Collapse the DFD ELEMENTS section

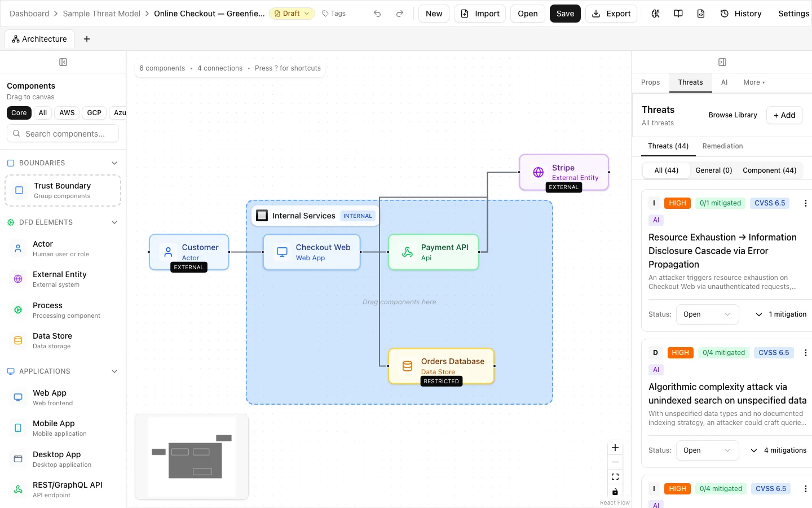[x=114, y=222]
